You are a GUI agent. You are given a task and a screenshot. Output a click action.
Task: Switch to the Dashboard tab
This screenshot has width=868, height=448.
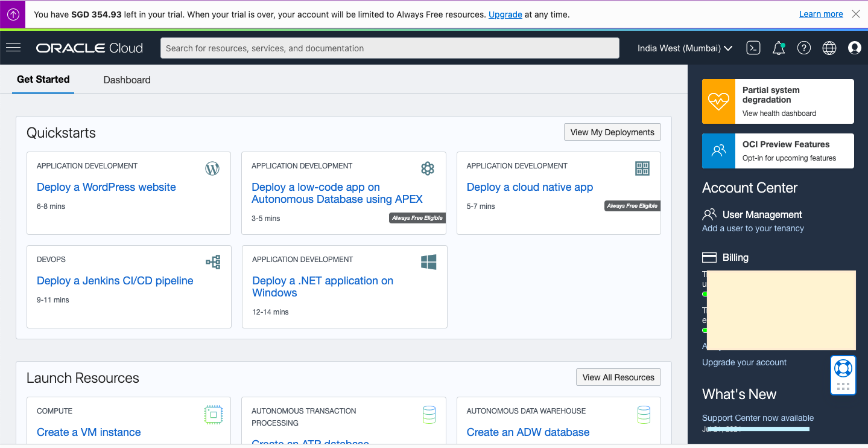pos(127,80)
